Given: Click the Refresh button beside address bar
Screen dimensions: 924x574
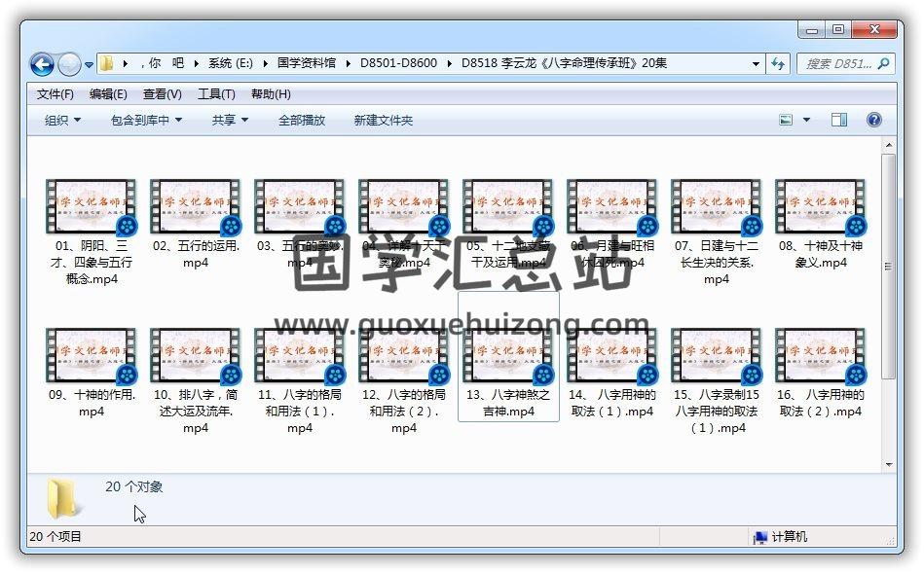Looking at the screenshot, I should [x=778, y=63].
